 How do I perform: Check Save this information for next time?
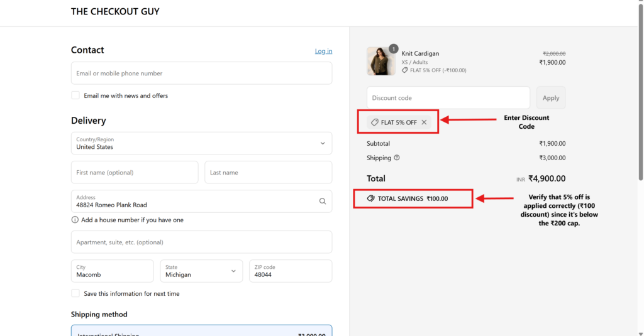tap(75, 293)
